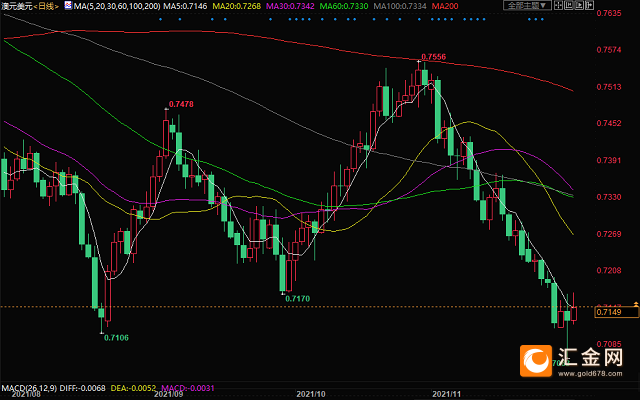The height and width of the screenshot is (400, 640).
Task: Click the 0.7513 price axis label
Action: 609,87
